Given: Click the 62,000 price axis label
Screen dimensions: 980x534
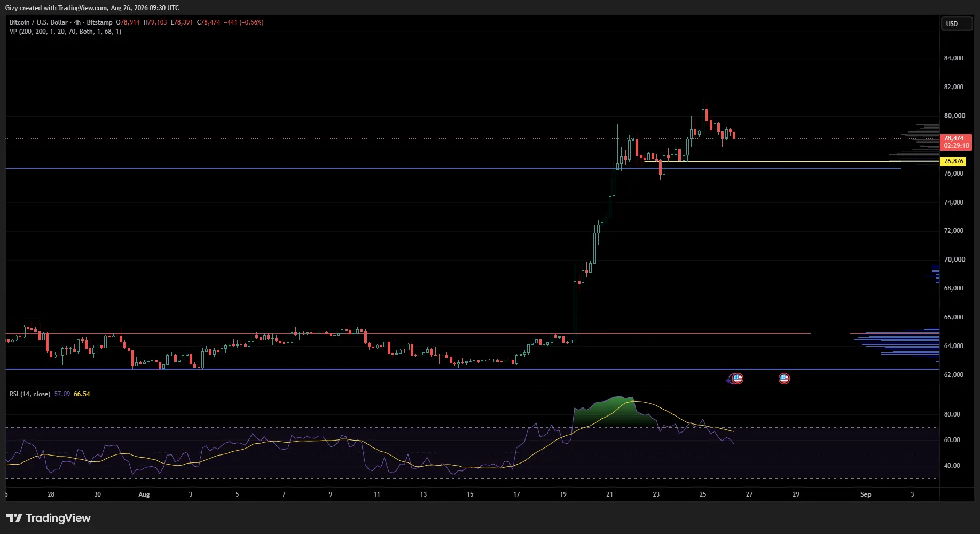Looking at the screenshot, I should 954,375.
